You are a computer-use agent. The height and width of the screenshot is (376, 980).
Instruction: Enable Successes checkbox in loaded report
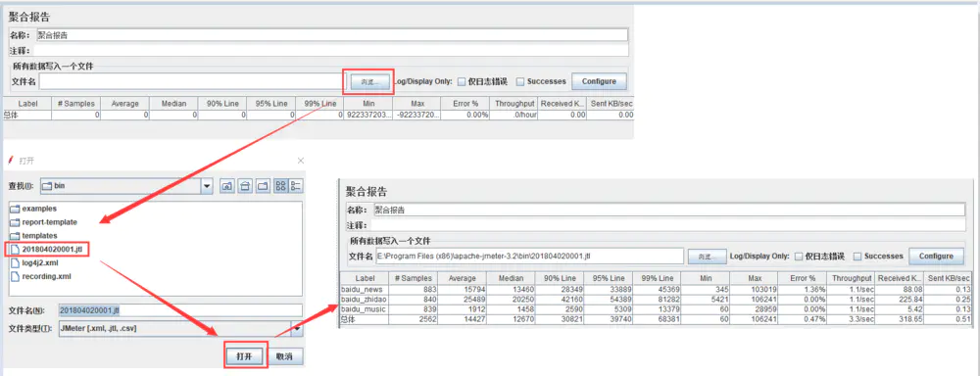857,257
